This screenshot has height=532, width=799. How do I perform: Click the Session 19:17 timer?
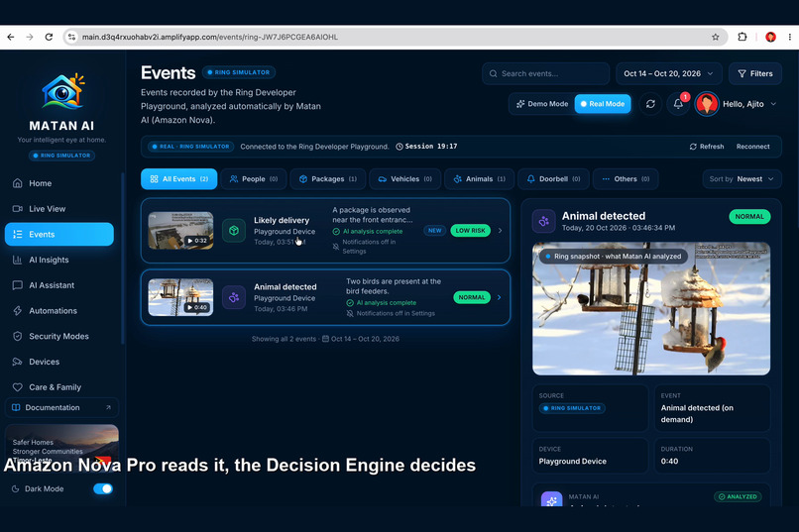pos(426,147)
